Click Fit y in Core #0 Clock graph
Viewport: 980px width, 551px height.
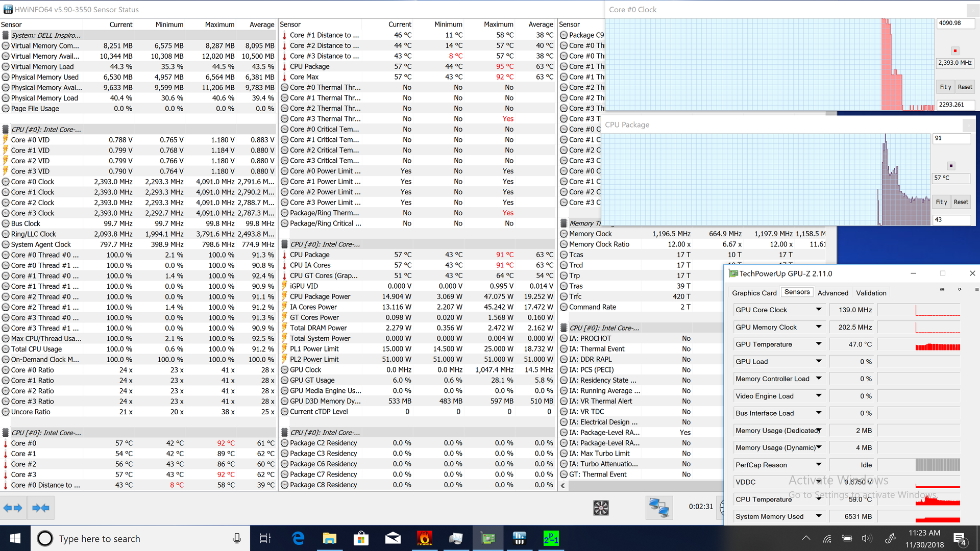945,87
